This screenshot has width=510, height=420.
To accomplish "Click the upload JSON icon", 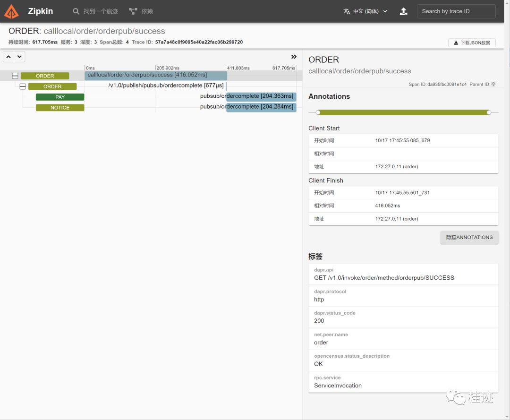I will click(x=403, y=11).
